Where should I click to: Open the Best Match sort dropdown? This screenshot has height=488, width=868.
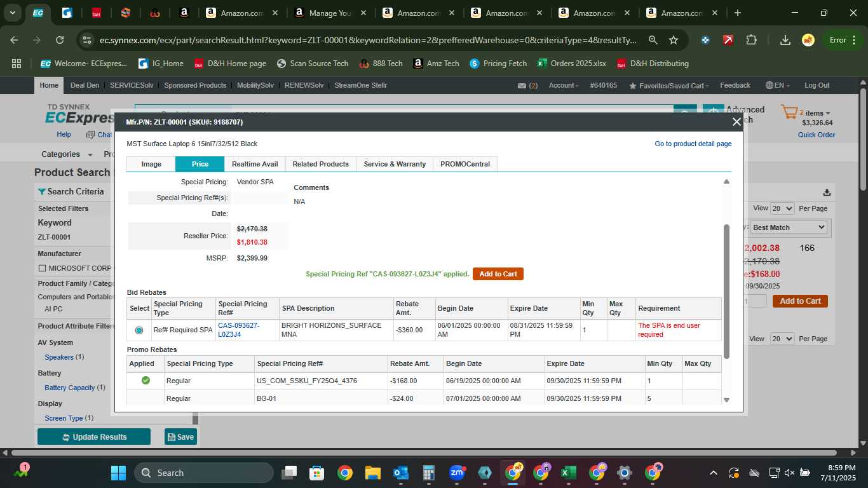tap(789, 227)
